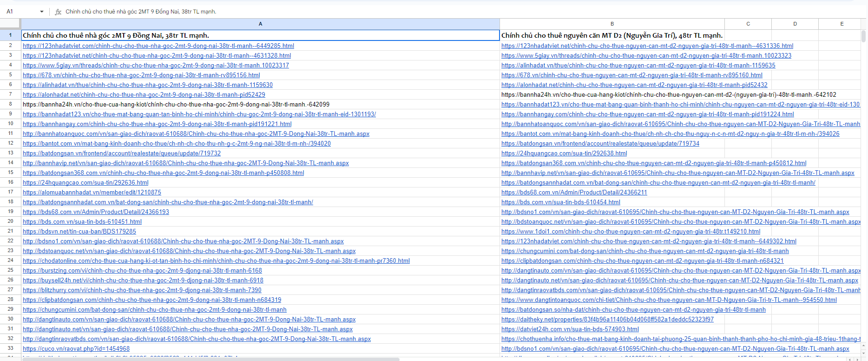Open bds68.com.vn Product Detail 24366193 link
Viewport: 868px width, 361px height.
[x=96, y=212]
